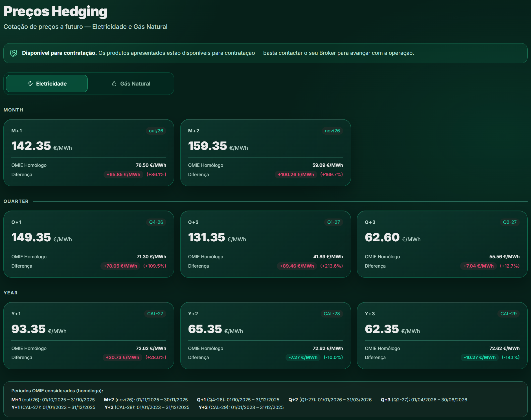Viewport: 531px width, 420px height.
Task: Click the Q4-26 badge on Q+1 card
Action: tap(156, 222)
